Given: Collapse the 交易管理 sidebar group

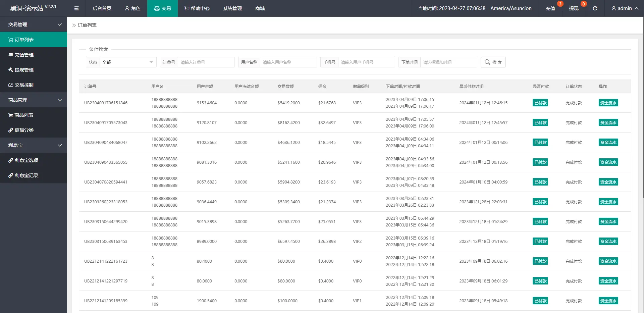Looking at the screenshot, I should click(34, 24).
